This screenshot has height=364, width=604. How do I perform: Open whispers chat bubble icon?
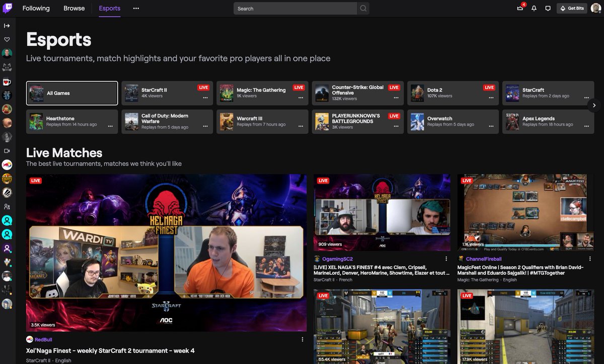pyautogui.click(x=548, y=9)
